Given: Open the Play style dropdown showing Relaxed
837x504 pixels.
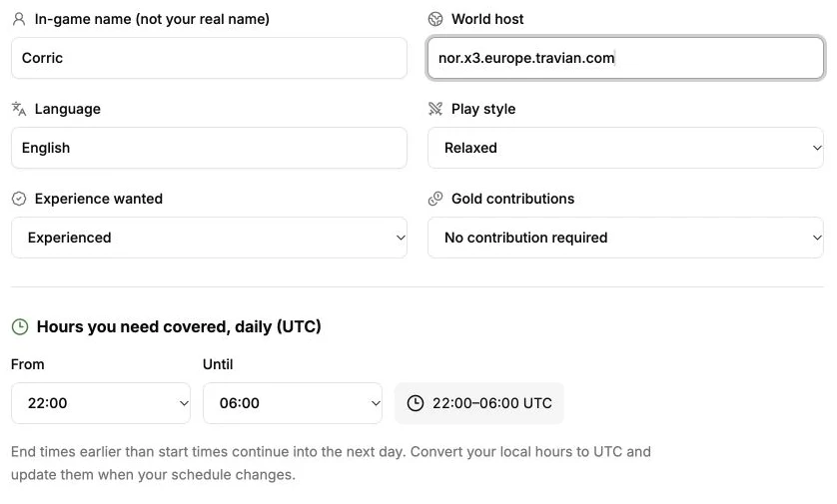Looking at the screenshot, I should [625, 148].
